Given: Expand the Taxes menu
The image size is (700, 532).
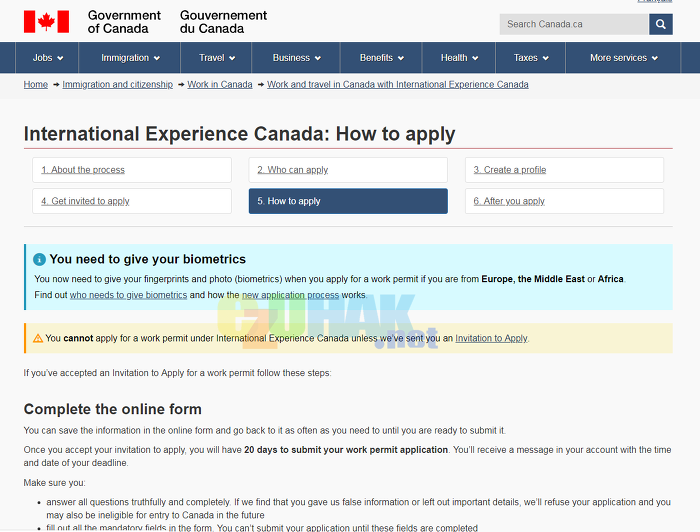Looking at the screenshot, I should click(530, 58).
